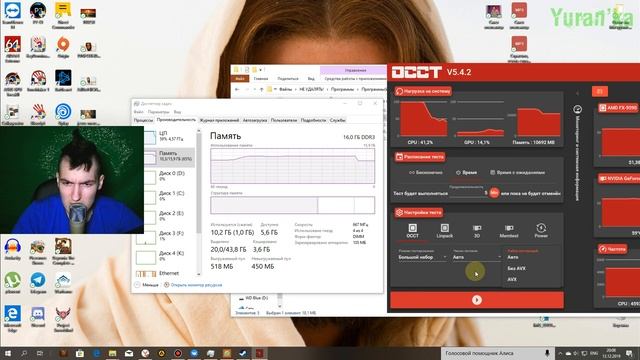Select the 3D test icon

point(477,231)
